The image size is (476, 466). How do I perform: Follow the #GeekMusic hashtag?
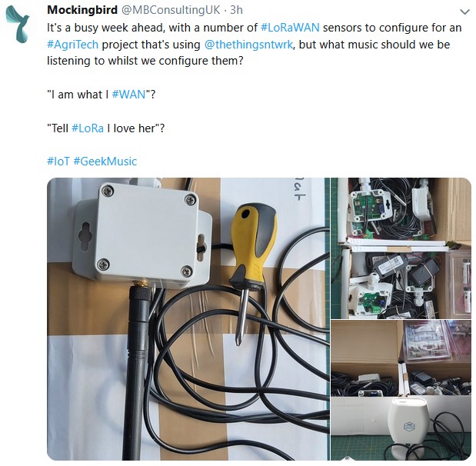click(x=105, y=161)
